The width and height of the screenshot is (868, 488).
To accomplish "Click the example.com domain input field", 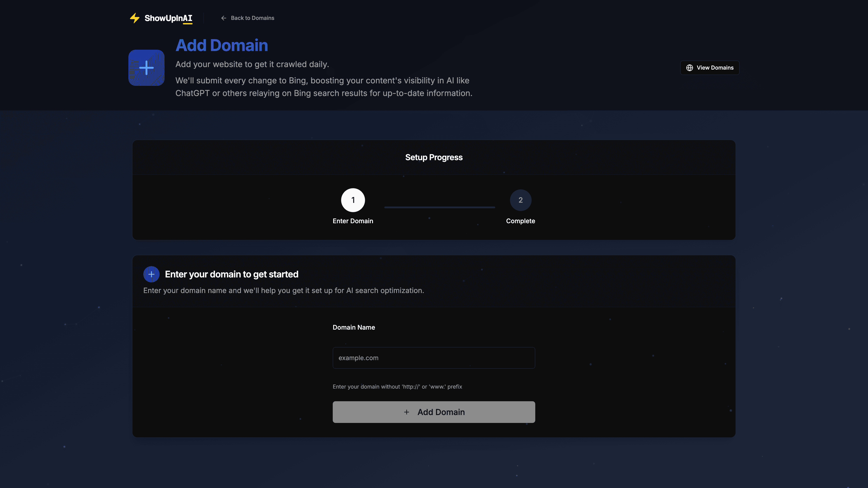I will [x=434, y=358].
